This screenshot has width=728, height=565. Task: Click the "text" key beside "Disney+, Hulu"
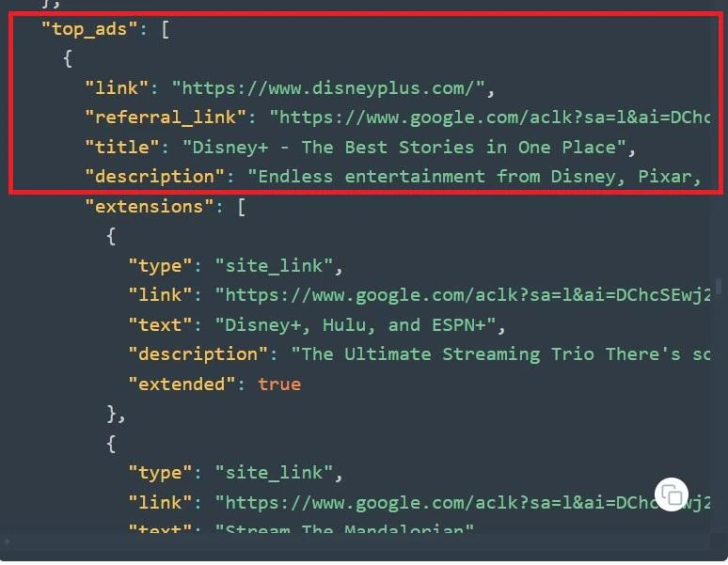coord(160,324)
